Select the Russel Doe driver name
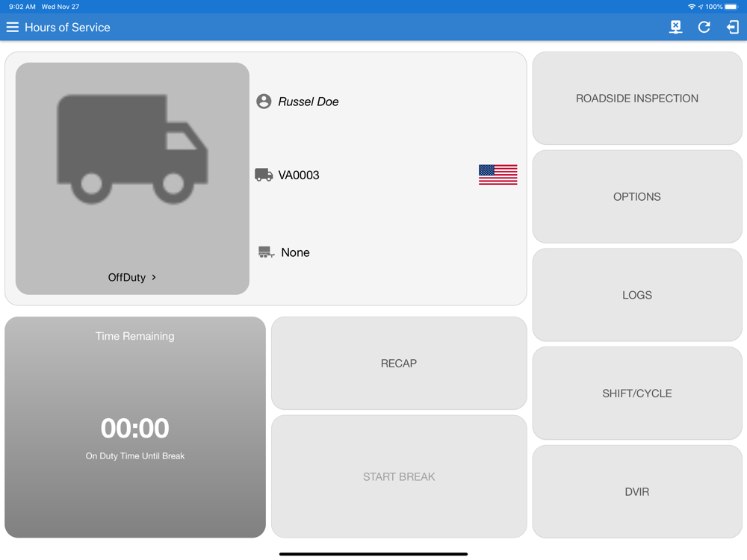This screenshot has height=560, width=747. (x=309, y=102)
